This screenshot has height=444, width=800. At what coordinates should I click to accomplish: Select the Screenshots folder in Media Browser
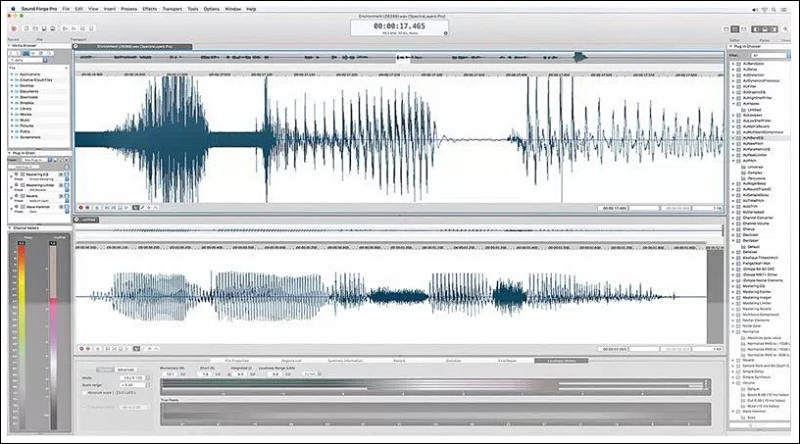tap(30, 137)
